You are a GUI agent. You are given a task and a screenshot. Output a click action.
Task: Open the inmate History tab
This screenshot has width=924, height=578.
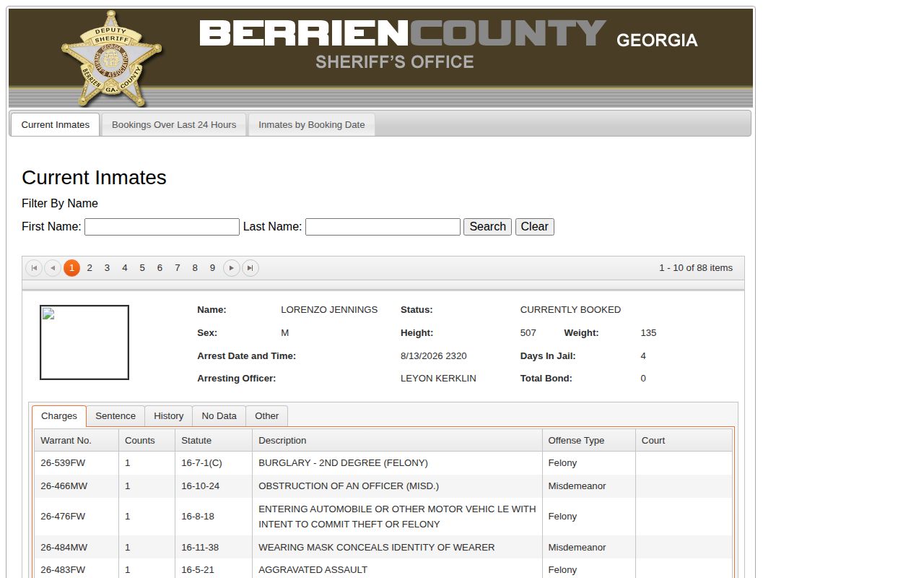[x=169, y=416]
